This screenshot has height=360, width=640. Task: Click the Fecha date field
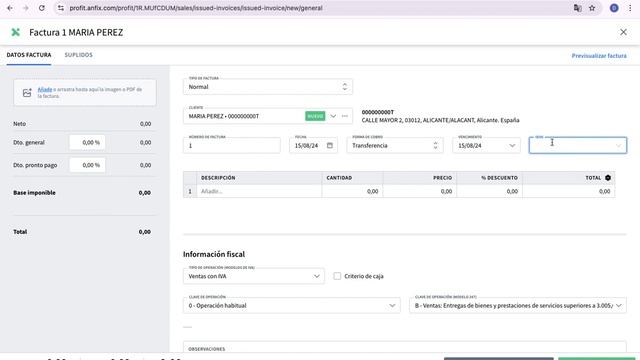tap(313, 145)
